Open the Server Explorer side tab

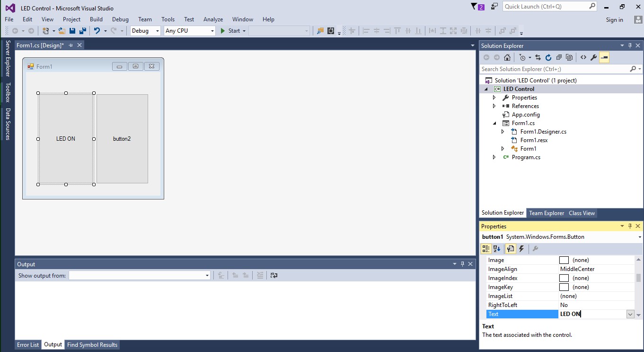[x=8, y=58]
